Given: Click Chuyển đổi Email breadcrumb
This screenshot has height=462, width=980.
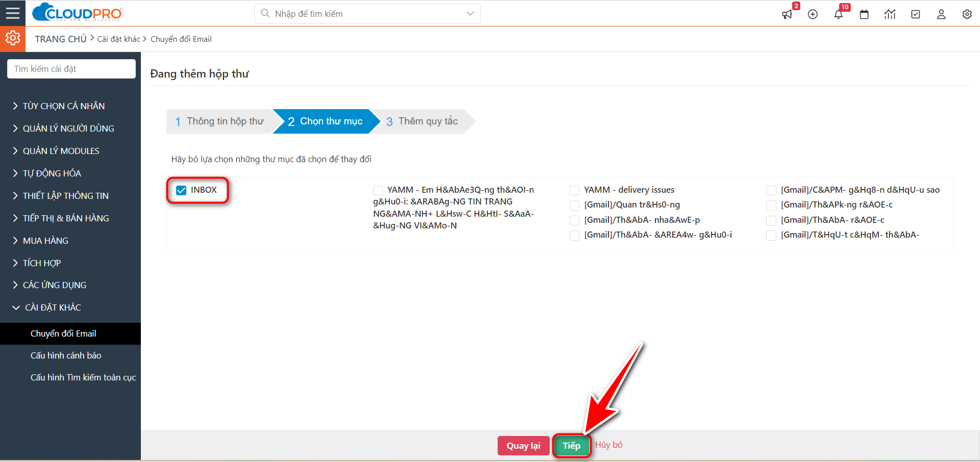Looking at the screenshot, I should [181, 39].
